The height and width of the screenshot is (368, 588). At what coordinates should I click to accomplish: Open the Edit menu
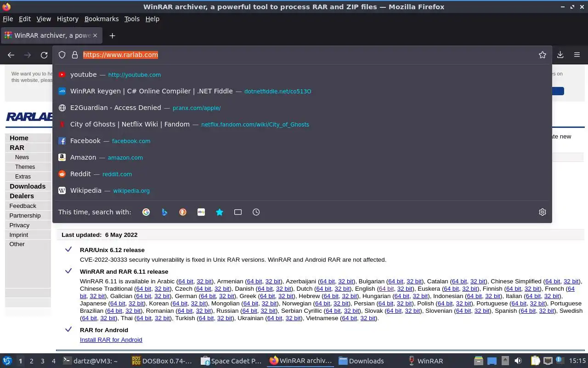(25, 19)
